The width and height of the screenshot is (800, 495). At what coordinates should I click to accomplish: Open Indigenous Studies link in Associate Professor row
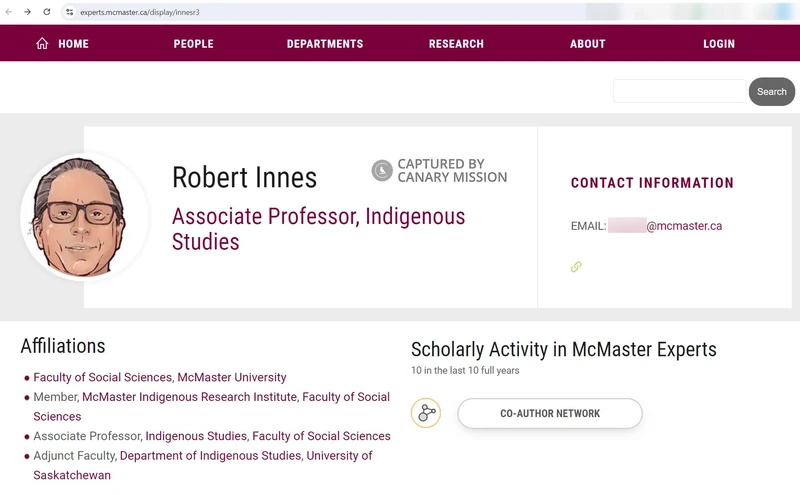click(x=196, y=436)
